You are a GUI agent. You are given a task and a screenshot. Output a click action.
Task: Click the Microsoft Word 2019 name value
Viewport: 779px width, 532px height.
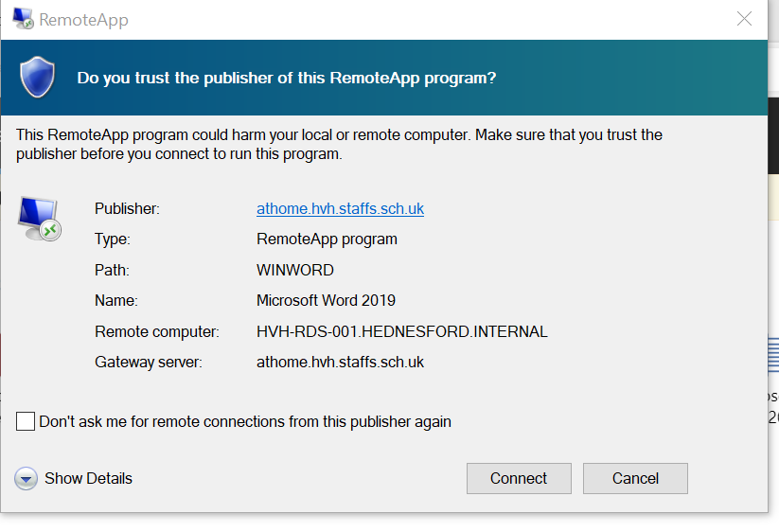coord(326,300)
